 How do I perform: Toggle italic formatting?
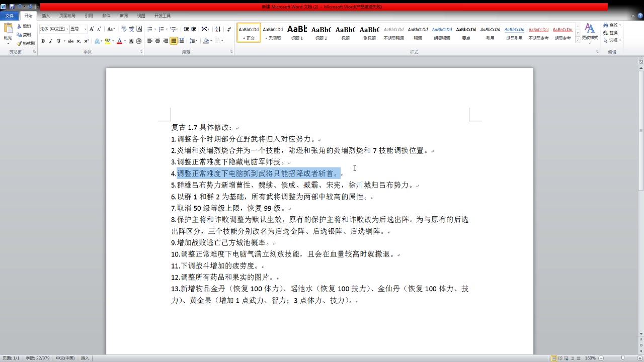[x=50, y=41]
